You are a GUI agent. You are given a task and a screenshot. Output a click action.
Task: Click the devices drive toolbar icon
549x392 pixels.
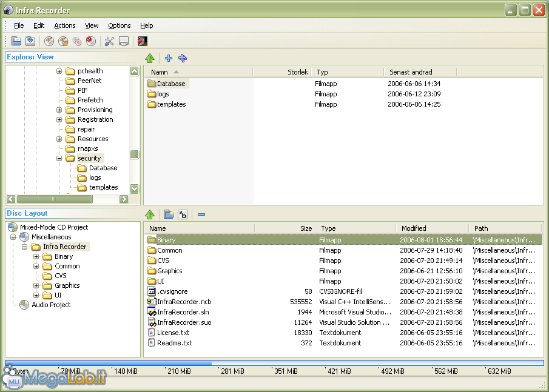click(x=124, y=41)
